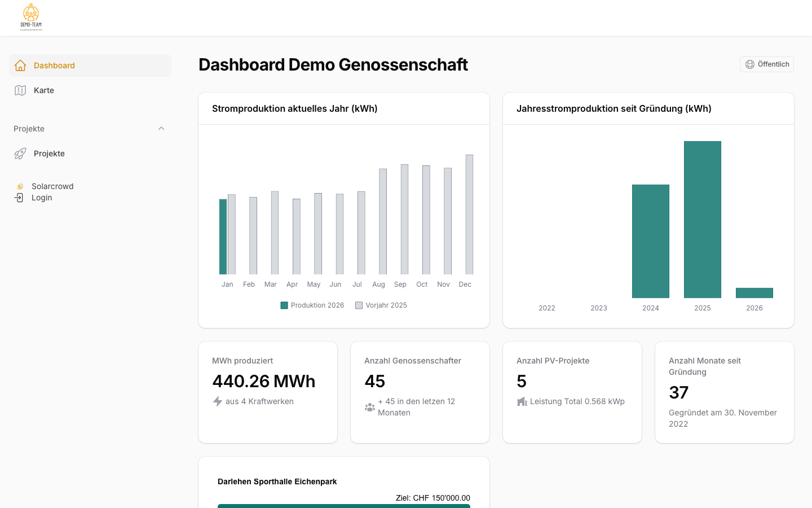Screen dimensions: 812x508
Task: Select the Karte map icon
Action: (20, 90)
